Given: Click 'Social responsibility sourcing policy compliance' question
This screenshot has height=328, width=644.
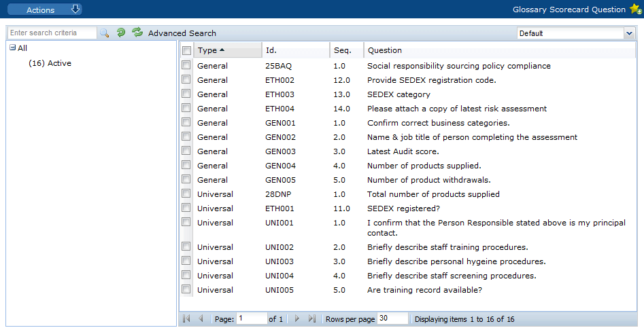Looking at the screenshot, I should pos(459,66).
